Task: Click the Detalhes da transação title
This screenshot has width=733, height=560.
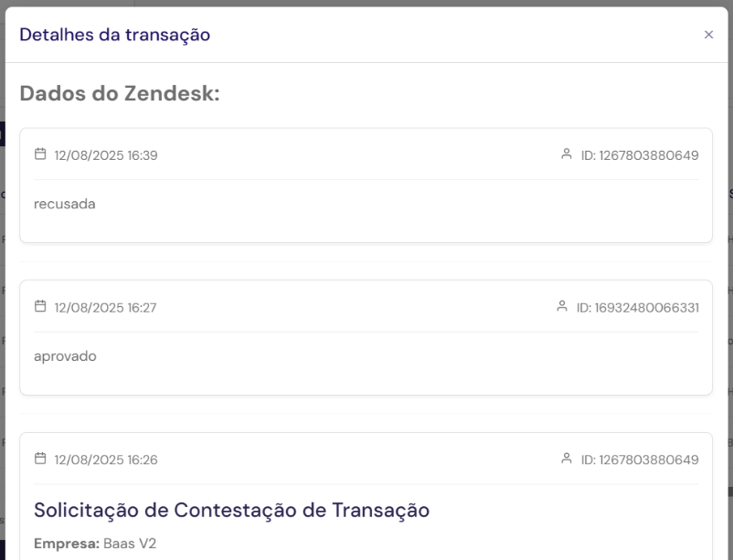Action: click(115, 35)
